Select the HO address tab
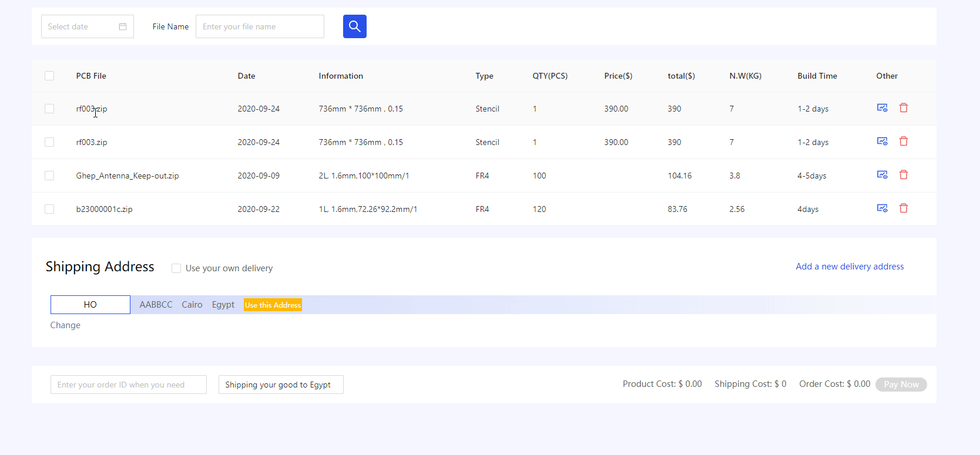This screenshot has height=455, width=980. (x=90, y=305)
